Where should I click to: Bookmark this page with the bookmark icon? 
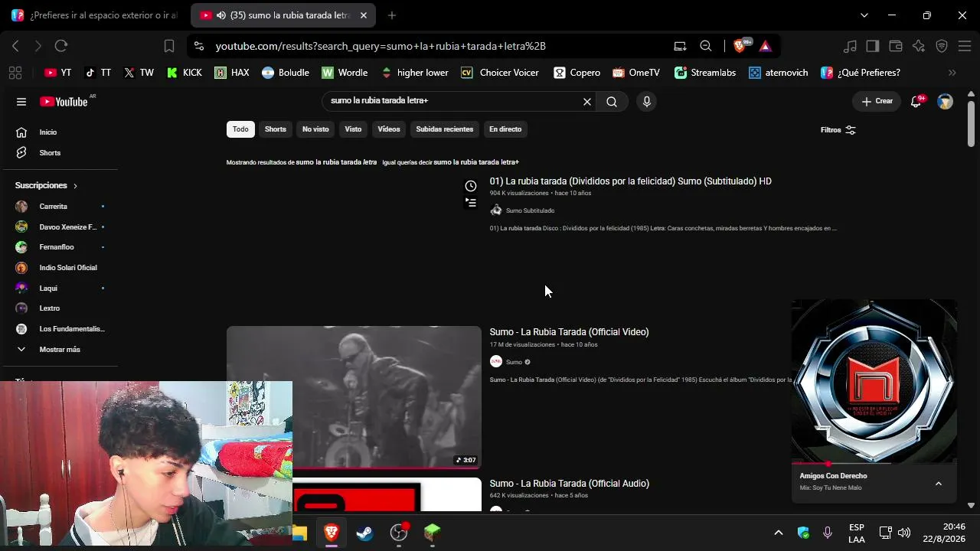click(169, 46)
